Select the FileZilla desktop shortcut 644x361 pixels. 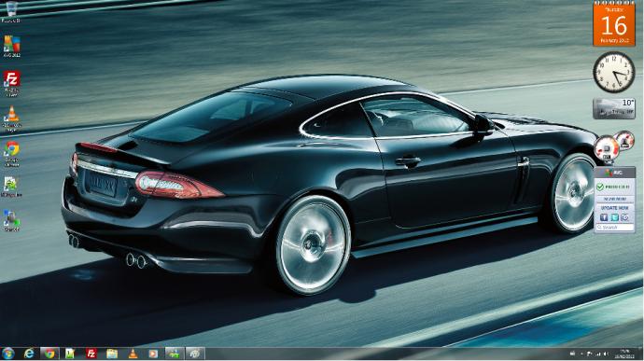(11, 83)
